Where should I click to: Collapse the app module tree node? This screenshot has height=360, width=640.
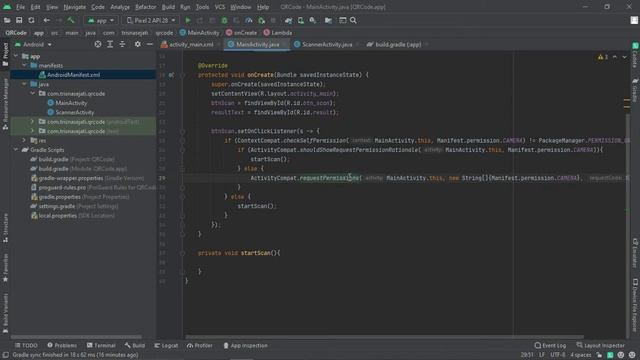coord(16,56)
